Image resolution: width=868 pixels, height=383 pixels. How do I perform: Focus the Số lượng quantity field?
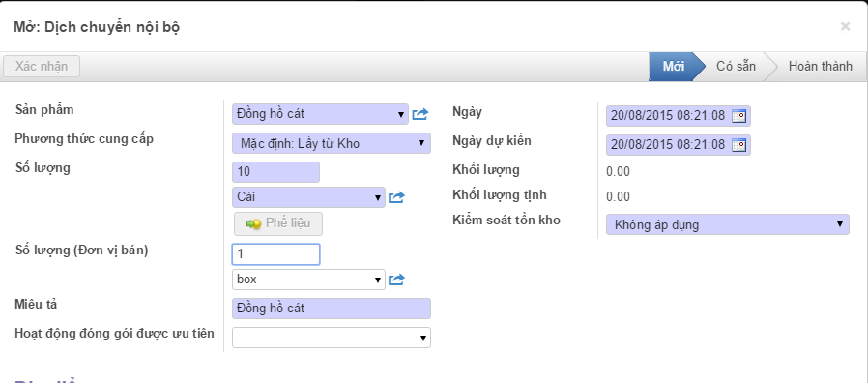pyautogui.click(x=276, y=172)
